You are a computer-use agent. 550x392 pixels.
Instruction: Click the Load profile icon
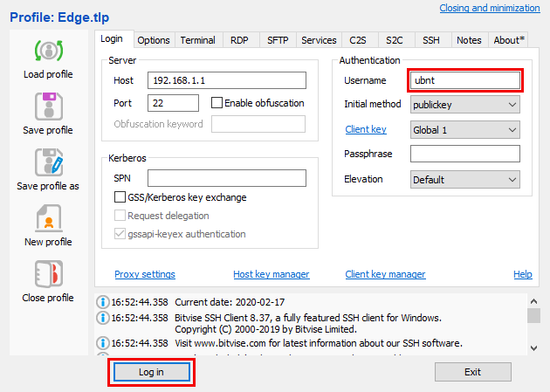click(x=48, y=51)
